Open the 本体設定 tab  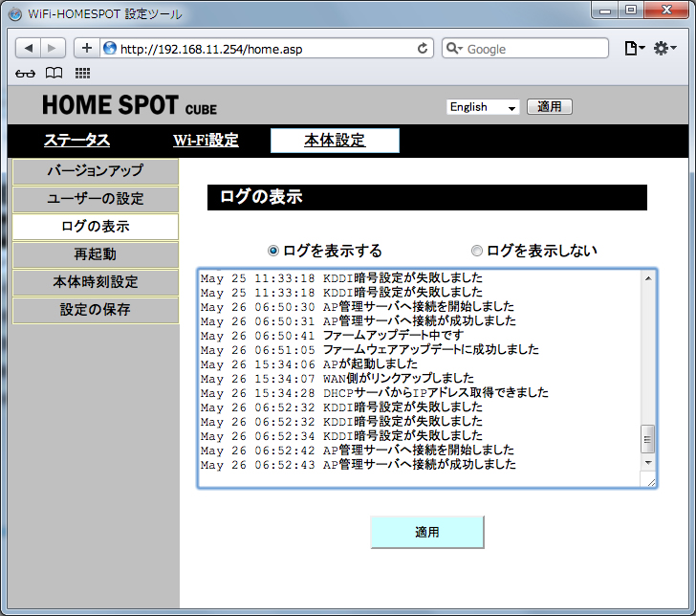pyautogui.click(x=336, y=141)
